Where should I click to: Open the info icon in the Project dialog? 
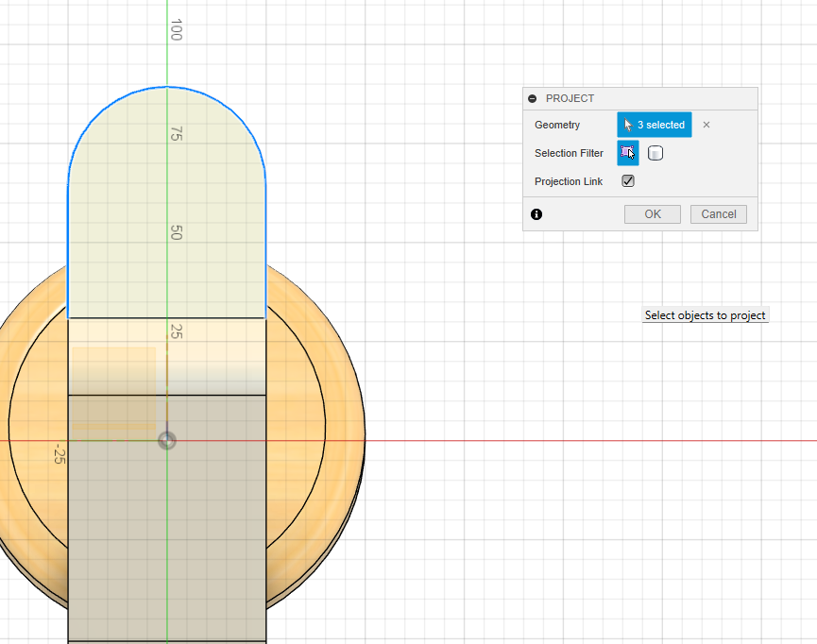click(x=536, y=214)
